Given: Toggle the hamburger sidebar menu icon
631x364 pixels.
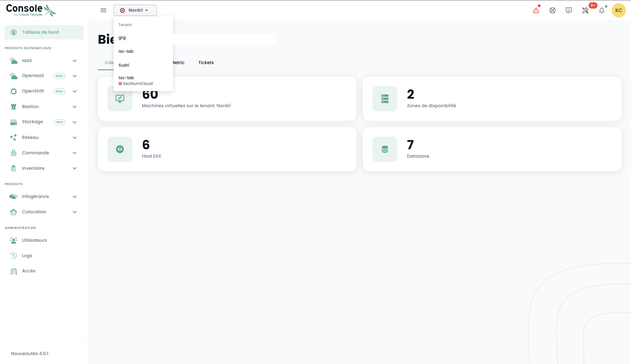Looking at the screenshot, I should tap(103, 10).
